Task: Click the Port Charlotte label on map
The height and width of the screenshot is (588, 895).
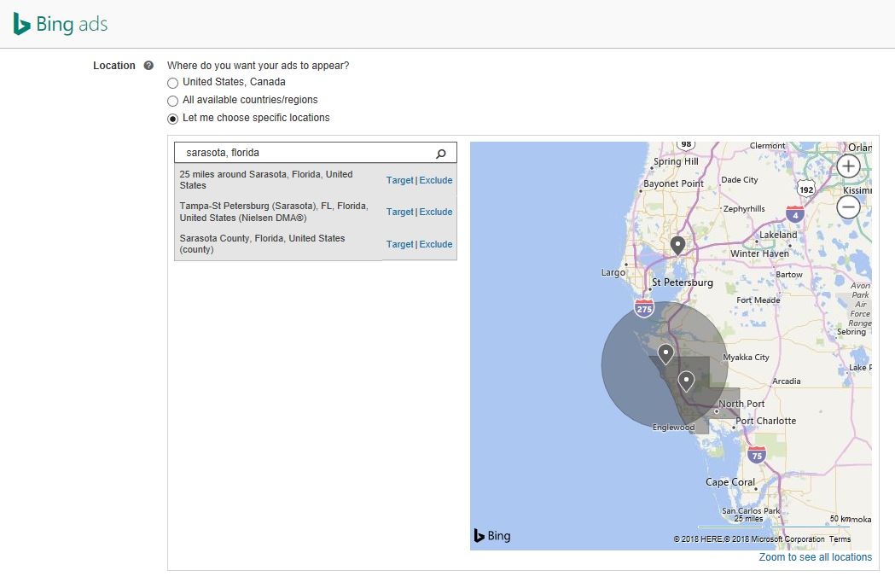Action: tap(765, 421)
